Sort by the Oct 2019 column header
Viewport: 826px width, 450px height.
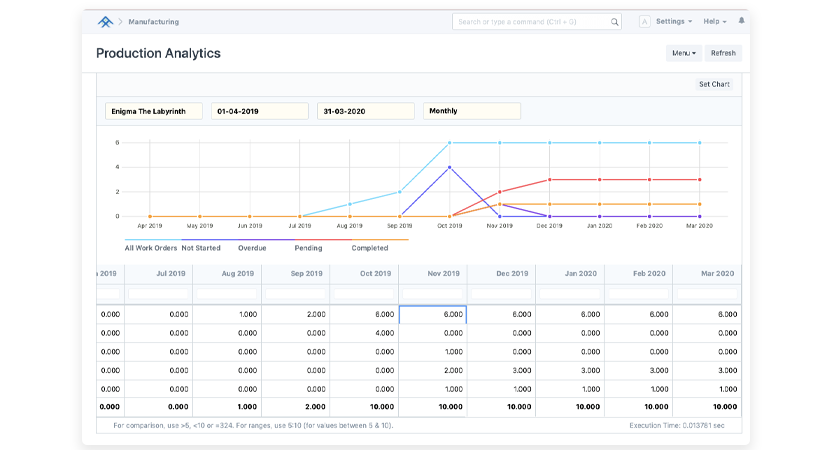pyautogui.click(x=364, y=273)
